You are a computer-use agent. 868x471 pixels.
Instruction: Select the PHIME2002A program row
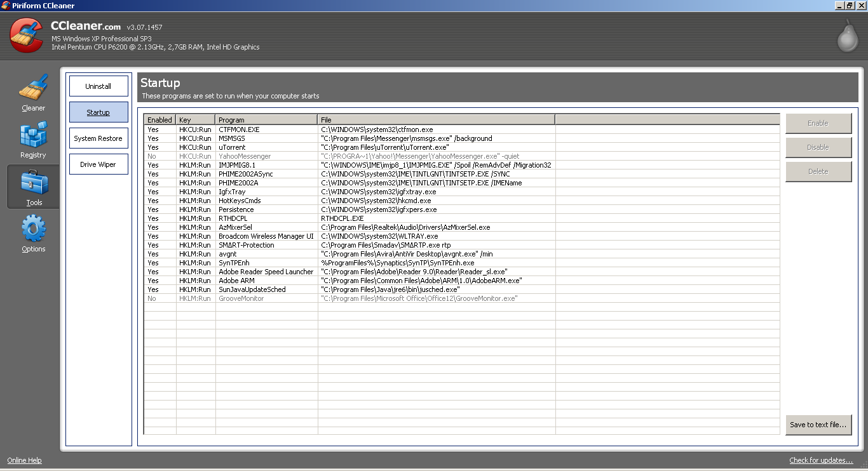238,183
